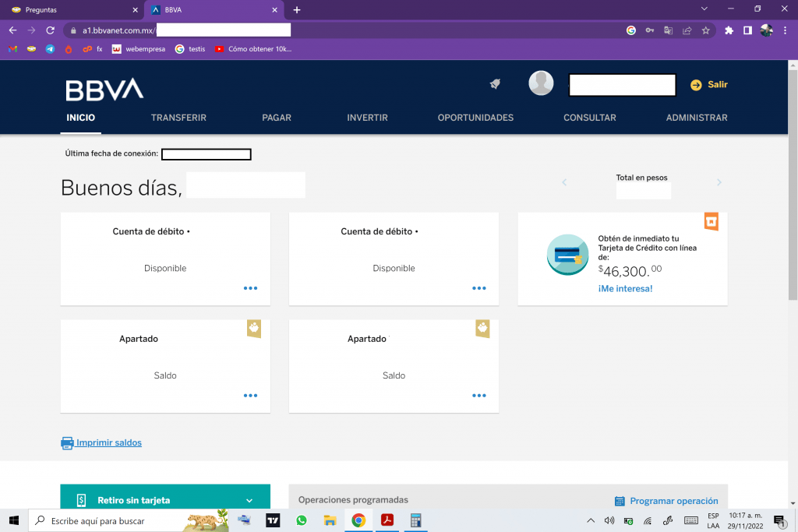Open a new browser tab
Image resolution: width=798 pixels, height=532 pixels.
pyautogui.click(x=297, y=9)
